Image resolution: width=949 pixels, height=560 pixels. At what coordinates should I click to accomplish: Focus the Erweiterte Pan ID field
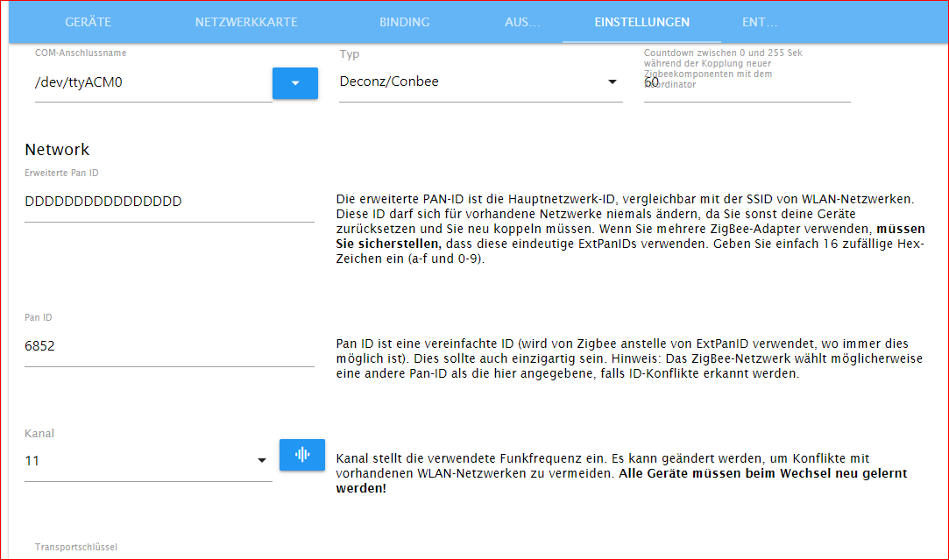point(169,202)
